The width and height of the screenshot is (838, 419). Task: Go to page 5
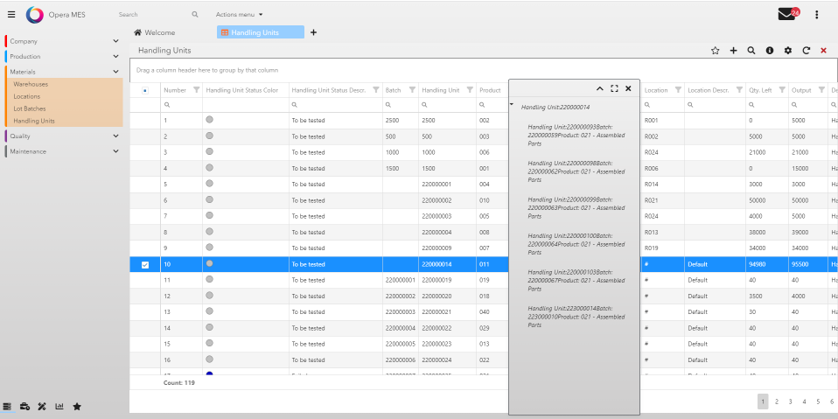[x=818, y=401]
